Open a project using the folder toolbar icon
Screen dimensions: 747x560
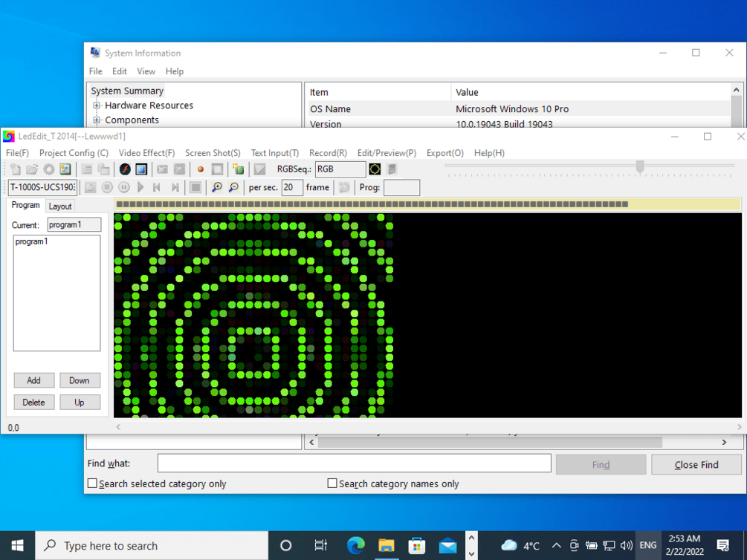coord(31,169)
